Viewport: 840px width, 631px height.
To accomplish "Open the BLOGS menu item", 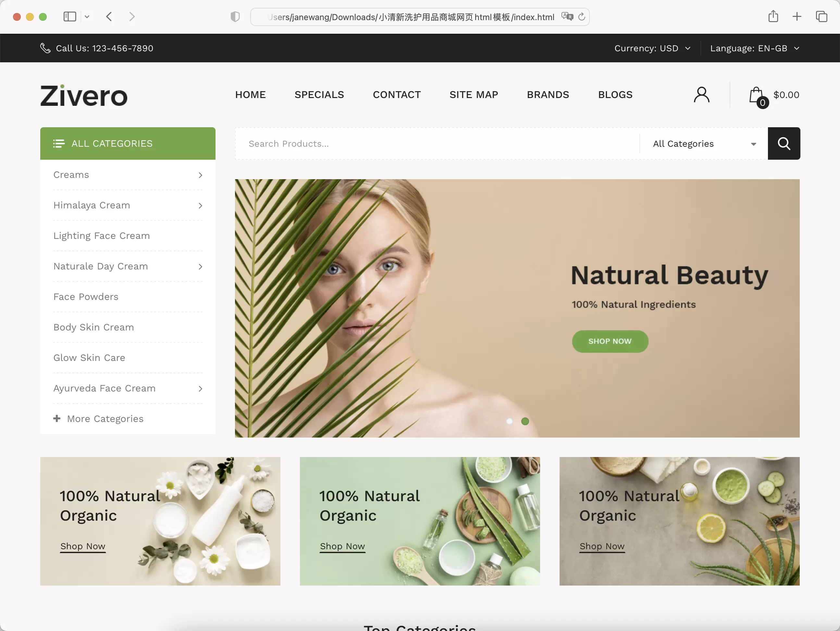I will pos(615,94).
